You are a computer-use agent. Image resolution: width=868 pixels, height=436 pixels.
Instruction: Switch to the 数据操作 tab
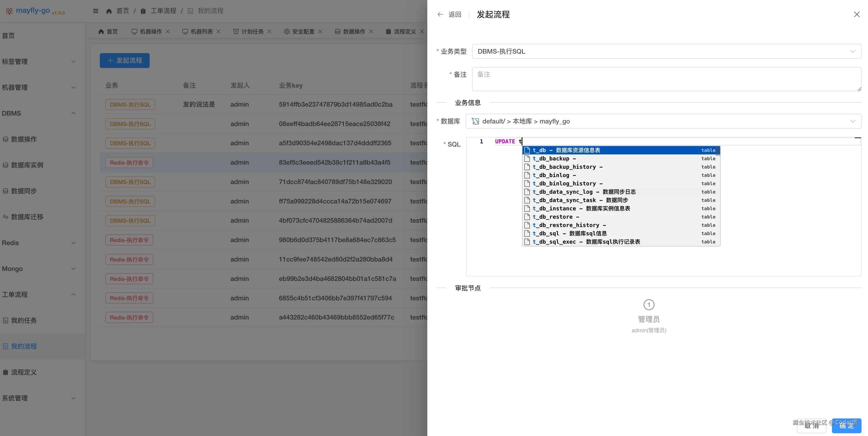[x=353, y=31]
